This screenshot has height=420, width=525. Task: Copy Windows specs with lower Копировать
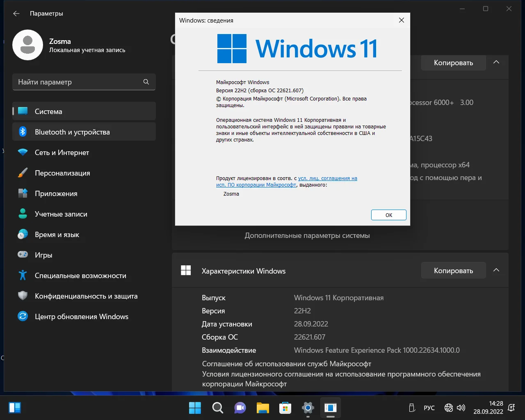(454, 271)
